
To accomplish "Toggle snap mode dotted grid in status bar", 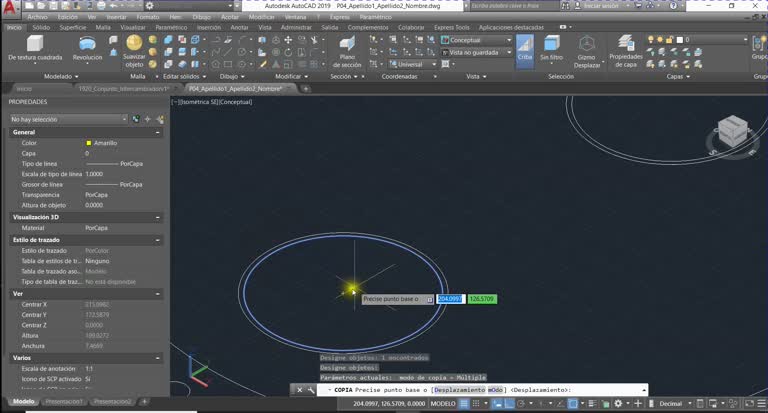I will [476, 404].
